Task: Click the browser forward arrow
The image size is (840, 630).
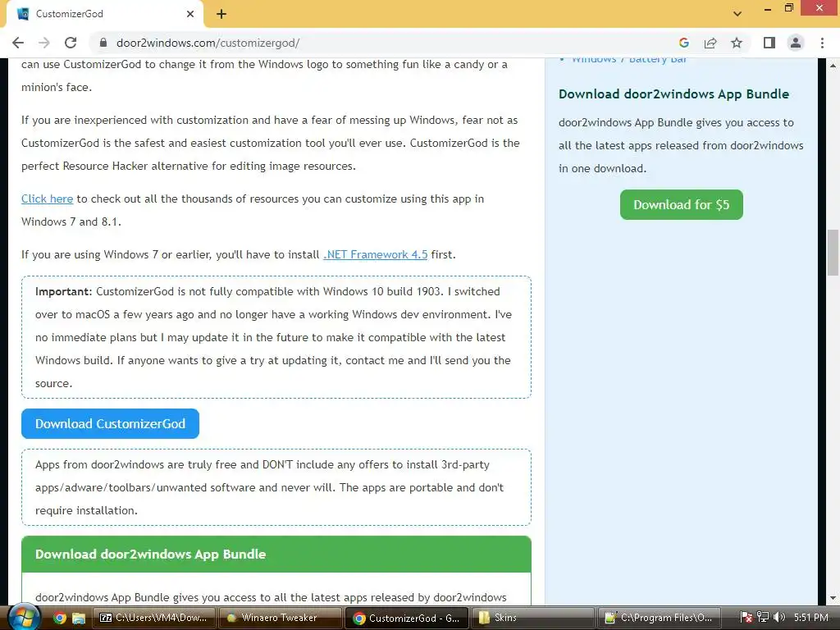Action: point(44,43)
